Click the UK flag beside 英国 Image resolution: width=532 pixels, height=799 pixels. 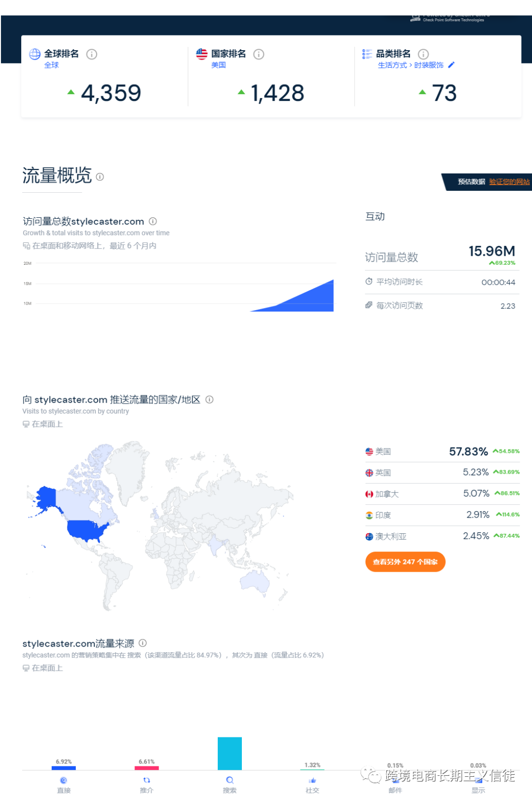[x=369, y=473]
